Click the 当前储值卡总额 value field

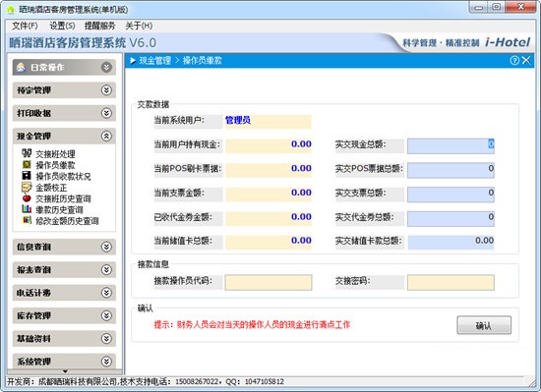click(269, 242)
